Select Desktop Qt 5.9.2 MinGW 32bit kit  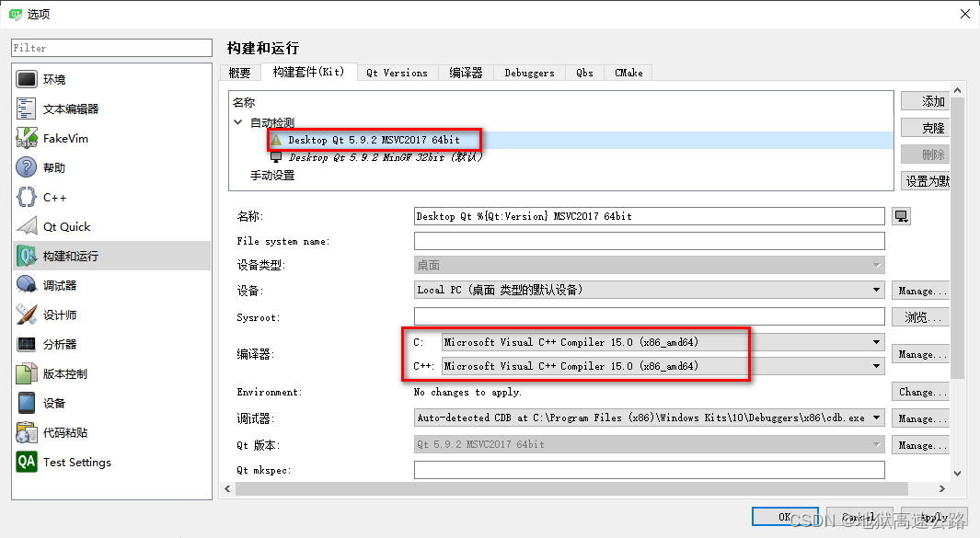[x=386, y=157]
